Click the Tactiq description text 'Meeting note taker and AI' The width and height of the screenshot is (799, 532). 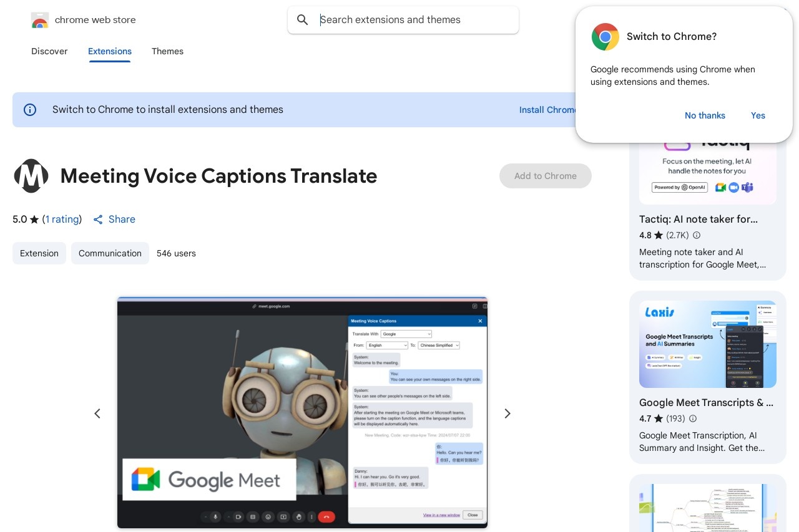[x=691, y=253]
